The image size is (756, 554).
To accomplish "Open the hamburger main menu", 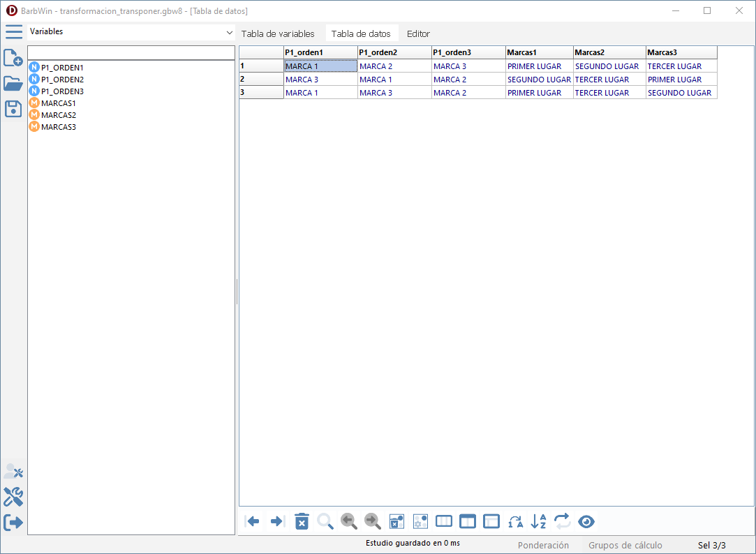I will [13, 31].
